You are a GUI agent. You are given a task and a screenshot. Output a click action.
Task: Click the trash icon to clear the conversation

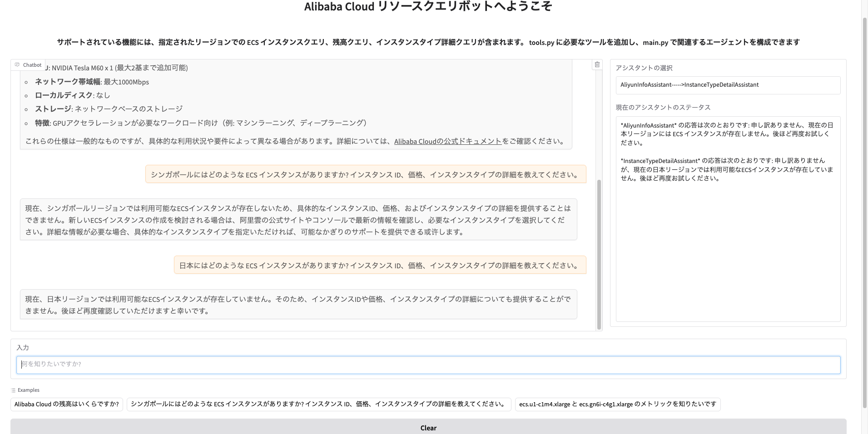pos(597,64)
